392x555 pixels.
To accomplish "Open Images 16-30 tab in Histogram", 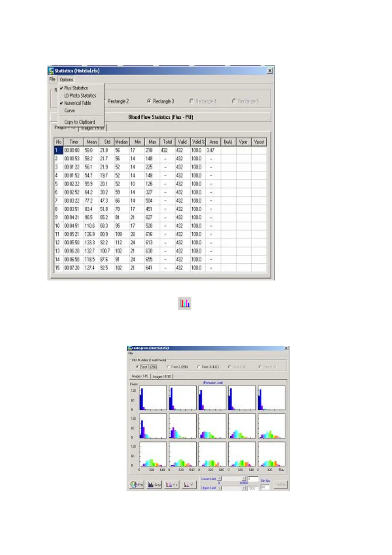I will tap(162, 376).
